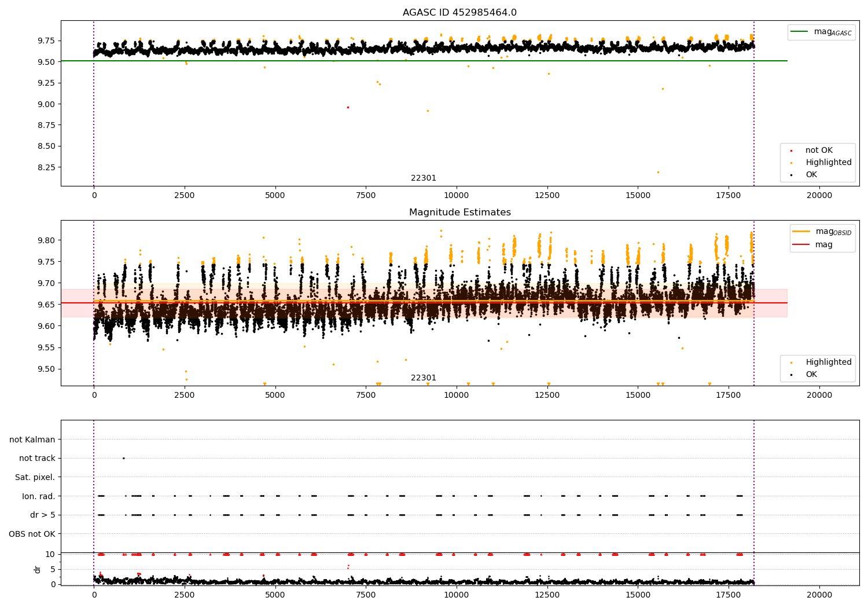This screenshot has height=608, width=868.
Task: Select the 'not Kalman' row label
Action: pos(32,439)
